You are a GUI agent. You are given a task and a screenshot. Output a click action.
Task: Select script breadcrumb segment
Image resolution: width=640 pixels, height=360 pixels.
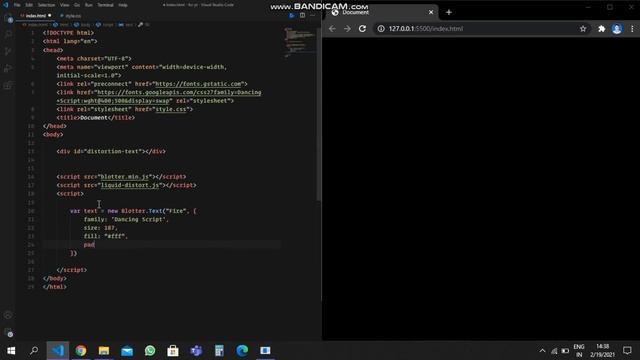104,24
